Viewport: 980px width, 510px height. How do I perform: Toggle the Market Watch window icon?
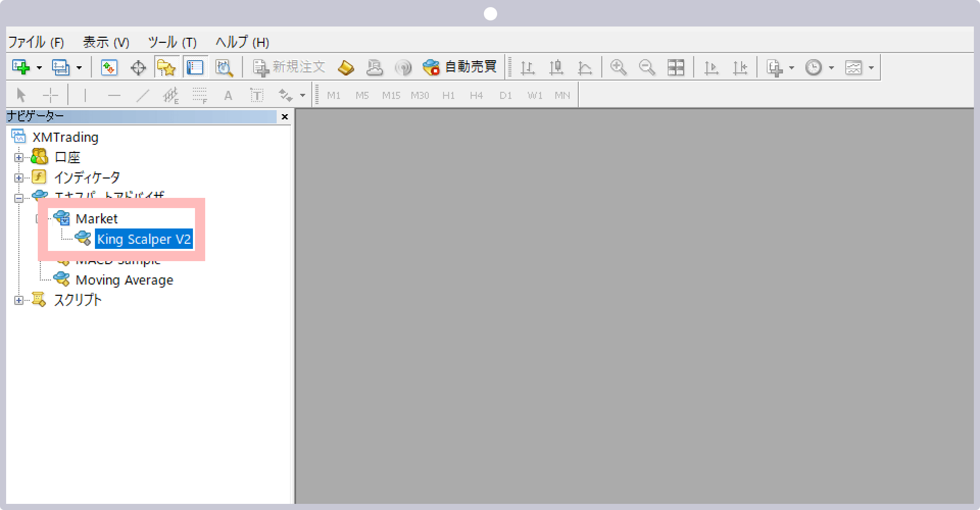(x=109, y=67)
